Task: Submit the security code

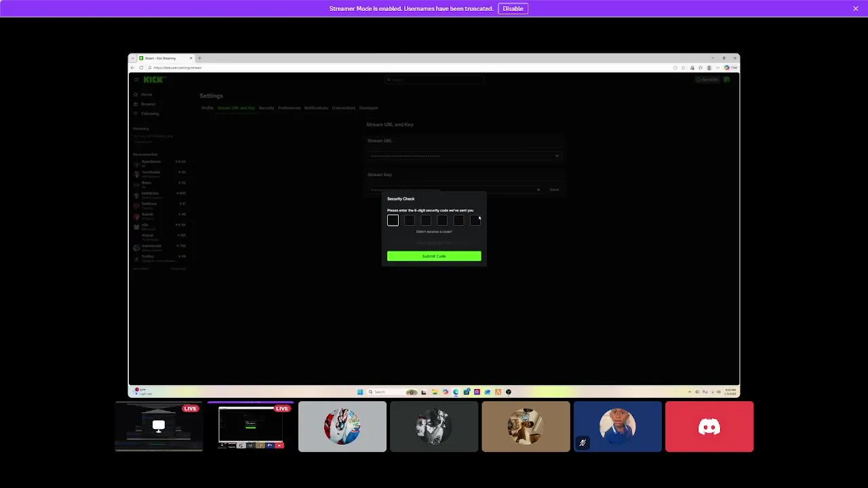Action: (434, 256)
